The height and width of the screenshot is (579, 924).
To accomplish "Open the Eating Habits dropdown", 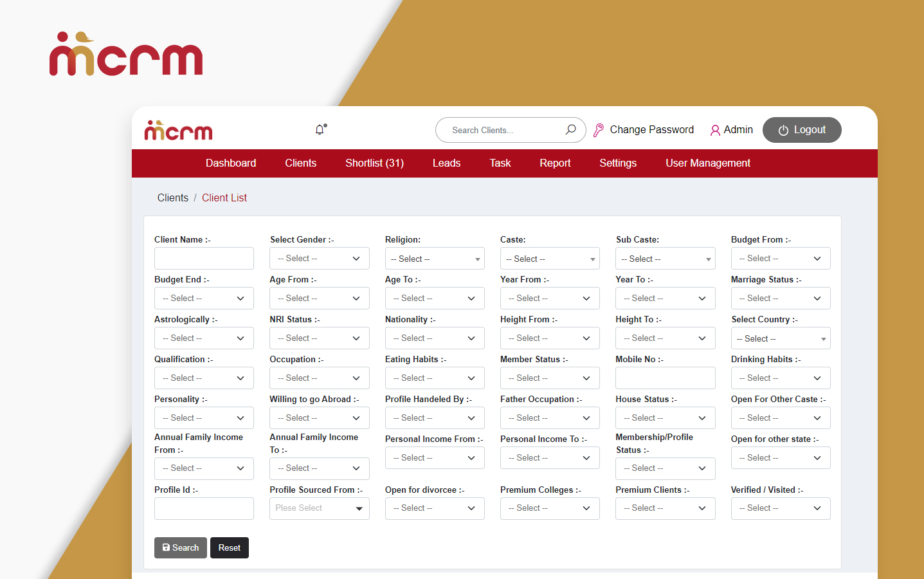I will click(435, 378).
